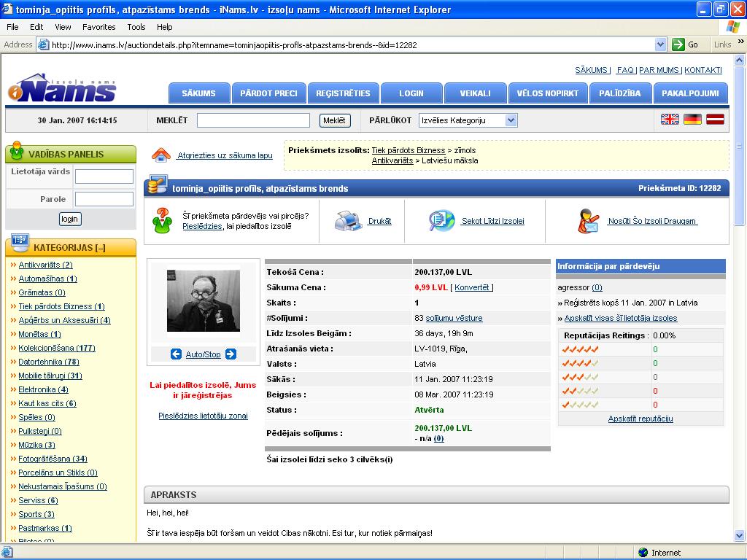Switch language using the Latvian flag

pos(715,120)
